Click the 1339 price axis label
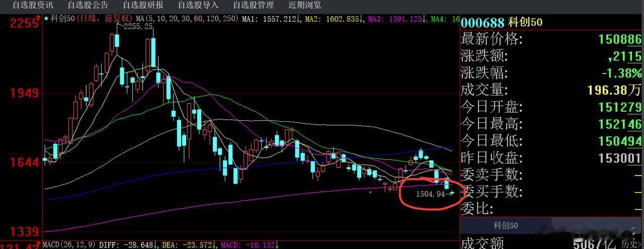Screen dimensions: 644x249 (25, 232)
